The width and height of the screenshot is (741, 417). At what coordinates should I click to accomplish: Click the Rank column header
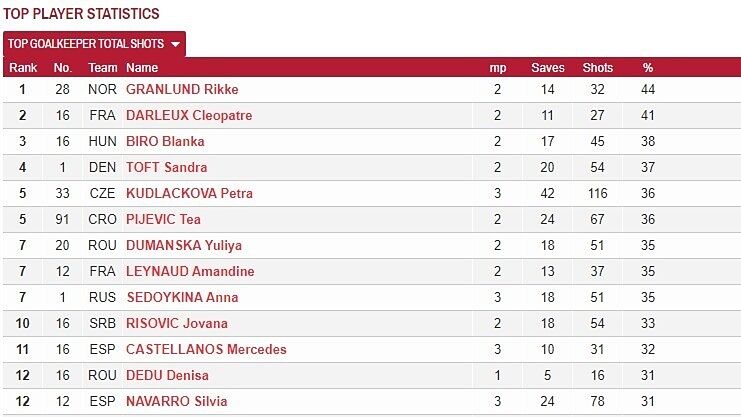22,68
